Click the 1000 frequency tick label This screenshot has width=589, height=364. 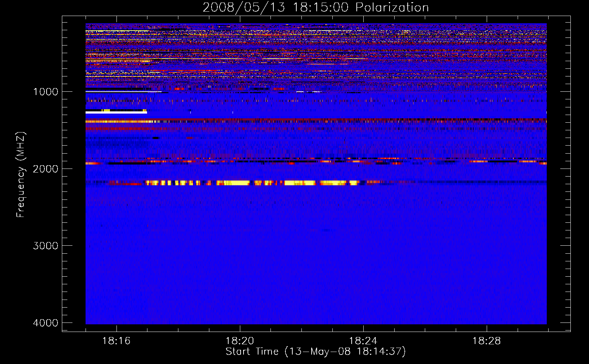point(46,91)
